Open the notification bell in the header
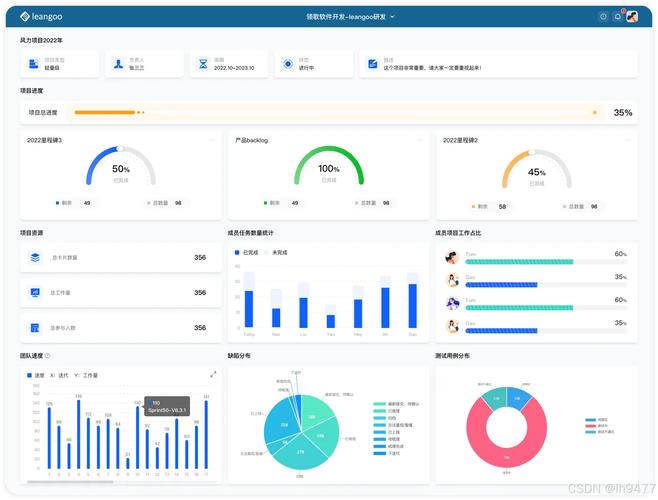This screenshot has height=500, width=658. (x=618, y=16)
